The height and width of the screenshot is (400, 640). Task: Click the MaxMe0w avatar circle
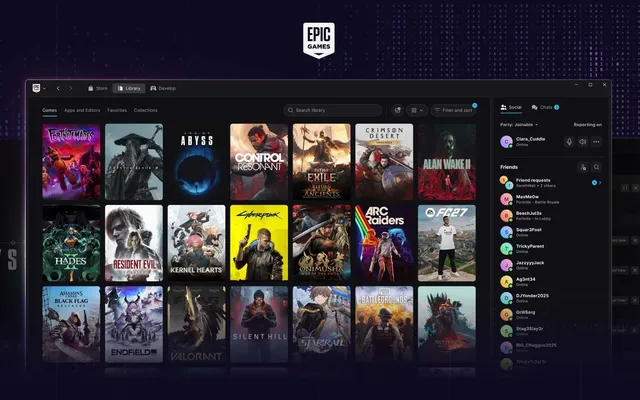[x=507, y=199]
